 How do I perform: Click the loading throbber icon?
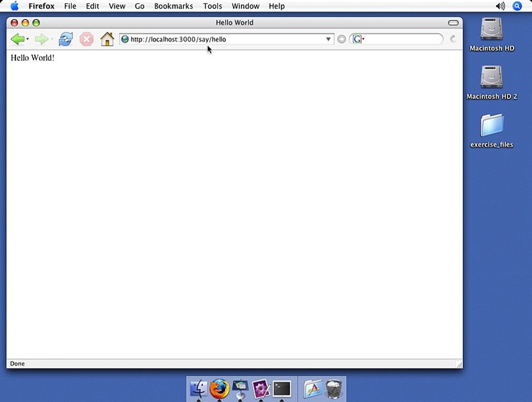tap(453, 39)
